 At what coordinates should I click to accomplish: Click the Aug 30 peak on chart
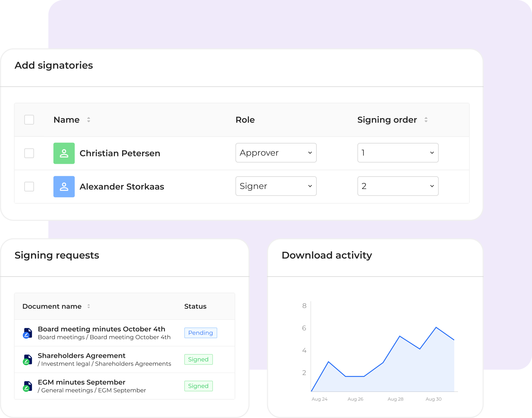[x=436, y=327]
